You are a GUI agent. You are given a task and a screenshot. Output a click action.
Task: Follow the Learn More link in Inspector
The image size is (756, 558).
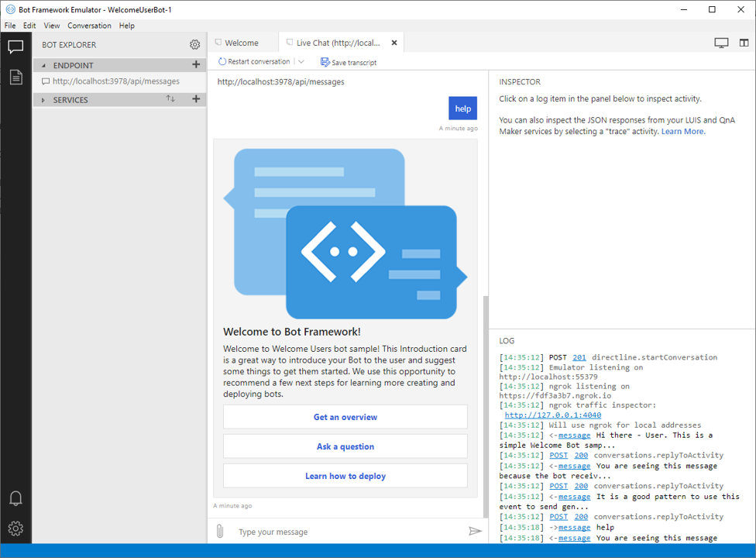click(682, 132)
